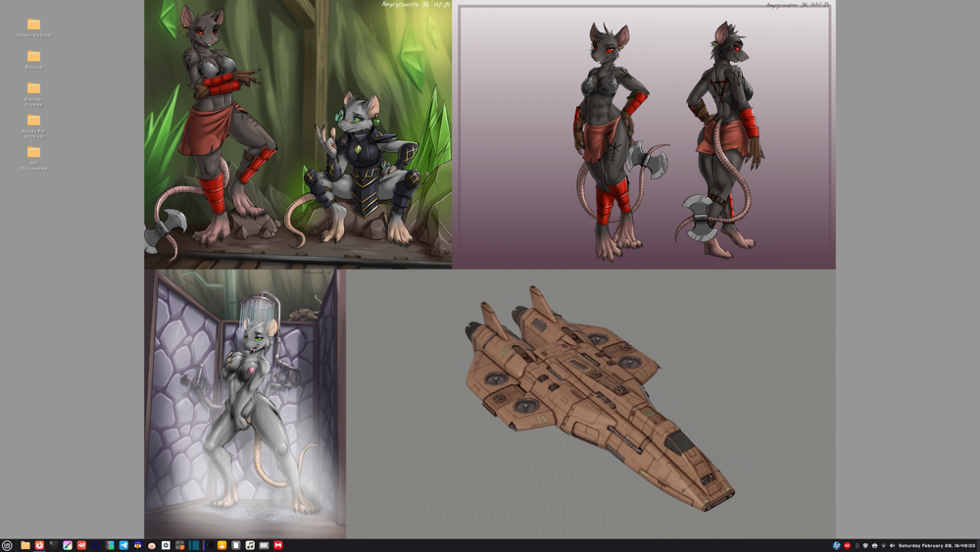Open the headphones penguin app in taskbar
The width and height of the screenshot is (980, 552).
(137, 546)
